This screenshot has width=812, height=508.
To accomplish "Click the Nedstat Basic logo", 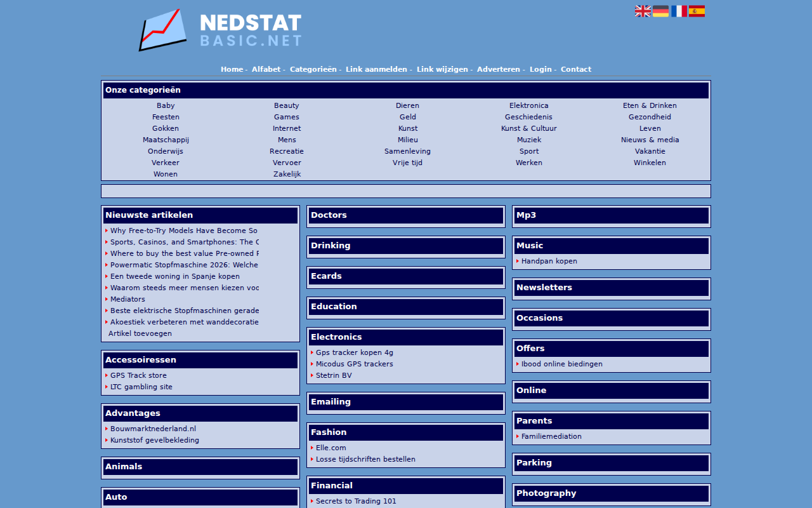I will (x=220, y=30).
